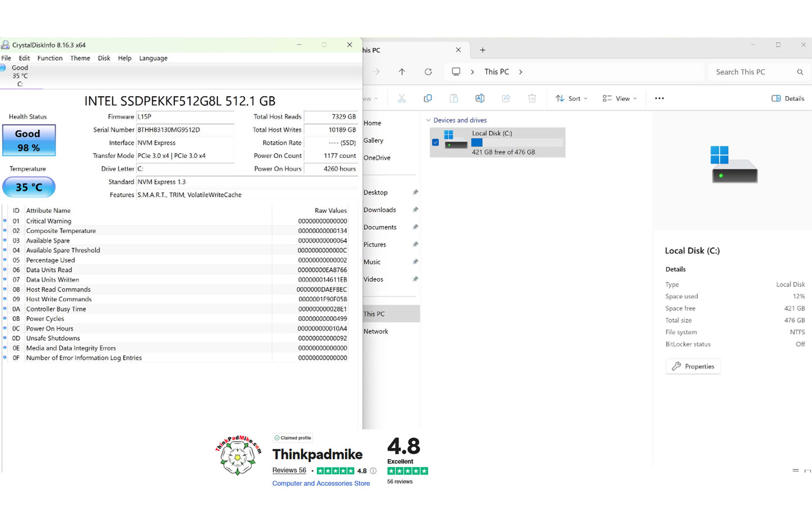Select the Data Units Written attribute row
812x510 pixels.
175,280
